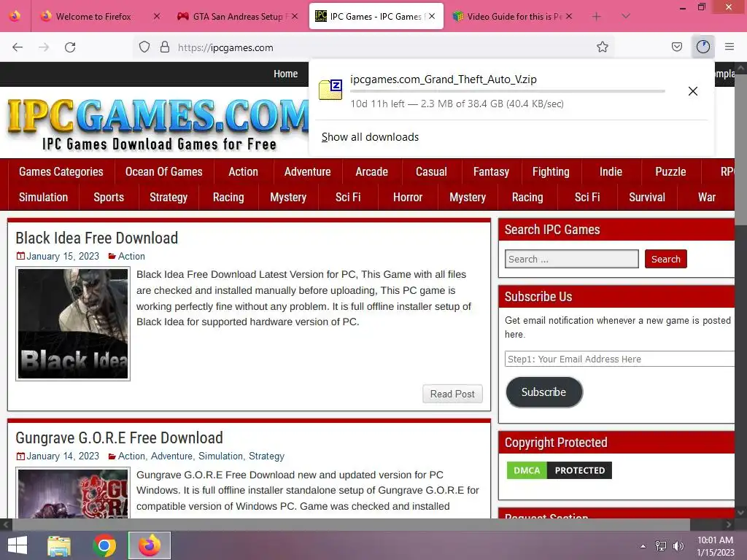The width and height of the screenshot is (747, 560).
Task: Open File Explorer from the taskbar
Action: [59, 545]
